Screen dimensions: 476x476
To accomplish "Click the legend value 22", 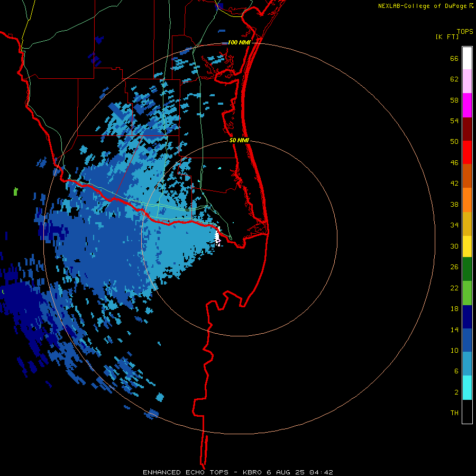I will [454, 288].
